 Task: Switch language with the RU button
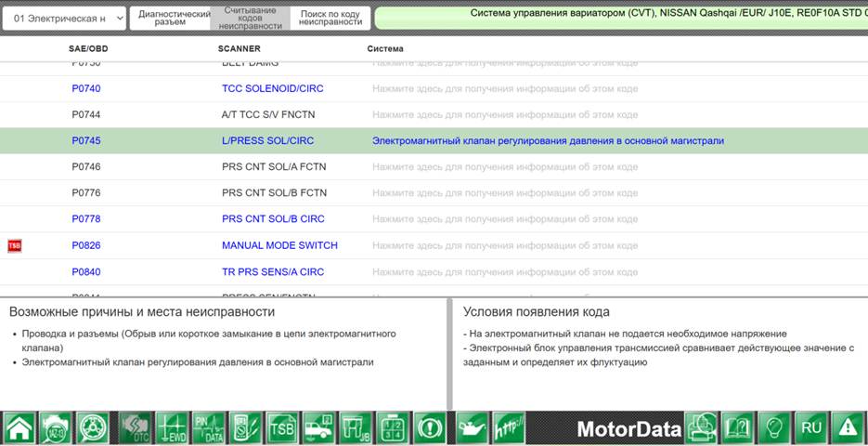click(811, 427)
